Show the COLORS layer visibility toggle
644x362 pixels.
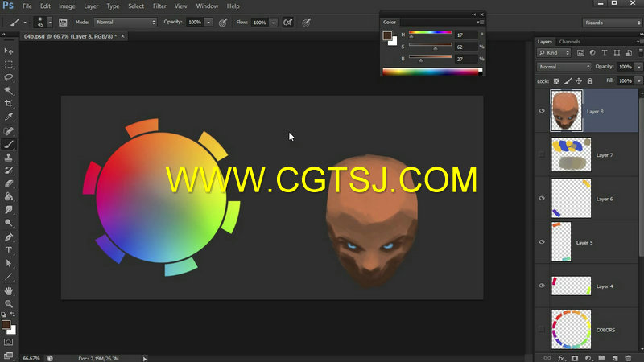pyautogui.click(x=542, y=329)
